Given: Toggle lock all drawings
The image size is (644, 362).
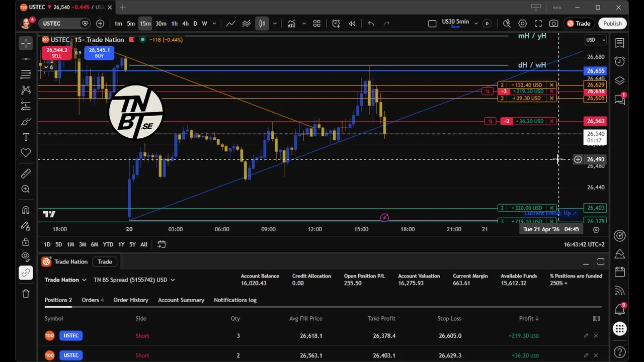Looking at the screenshot, I should [26, 241].
